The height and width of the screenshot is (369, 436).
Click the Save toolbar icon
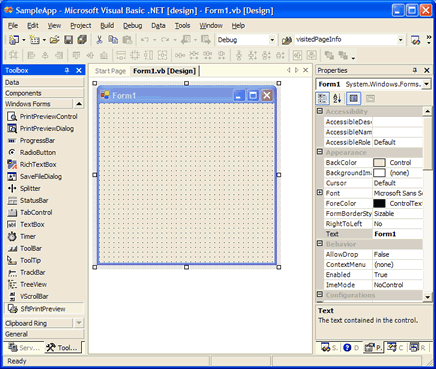68,40
